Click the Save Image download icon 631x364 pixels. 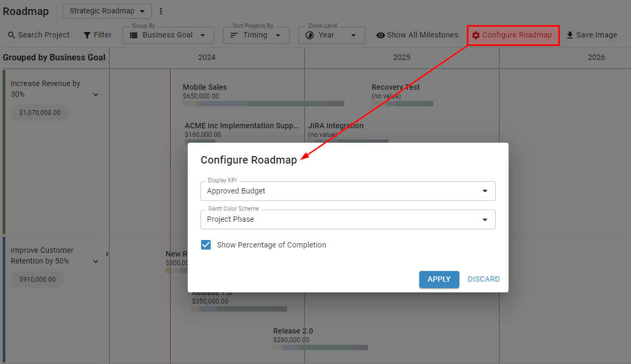(572, 35)
